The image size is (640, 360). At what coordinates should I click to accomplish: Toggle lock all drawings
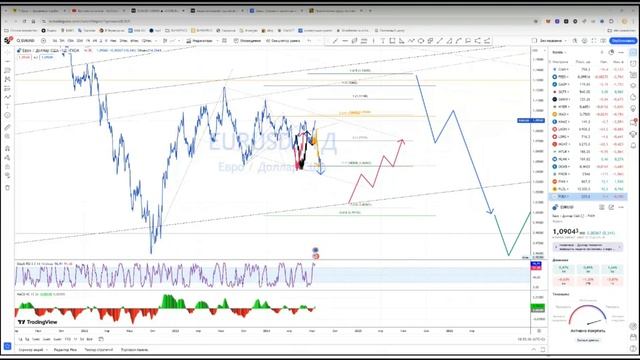tap(7, 167)
